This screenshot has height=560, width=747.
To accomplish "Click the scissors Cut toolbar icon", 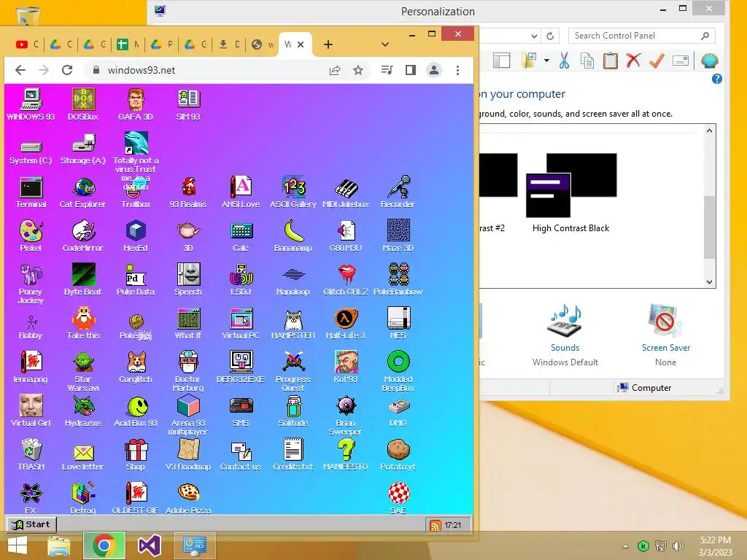I will pos(564,61).
